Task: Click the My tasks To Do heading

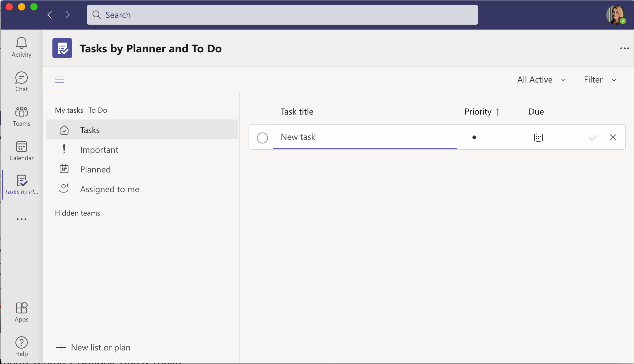Action: (81, 110)
